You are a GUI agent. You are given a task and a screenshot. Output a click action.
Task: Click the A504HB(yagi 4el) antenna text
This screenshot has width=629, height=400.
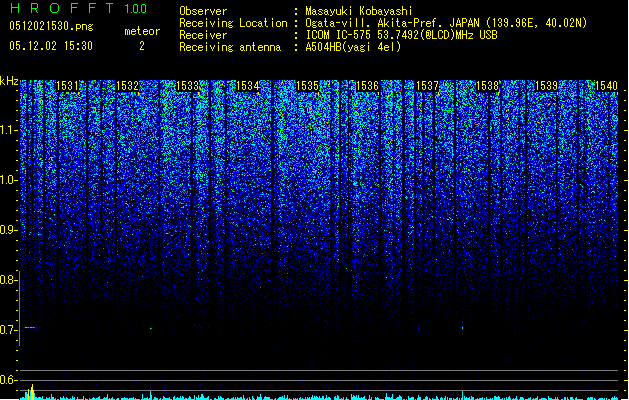[x=353, y=47]
